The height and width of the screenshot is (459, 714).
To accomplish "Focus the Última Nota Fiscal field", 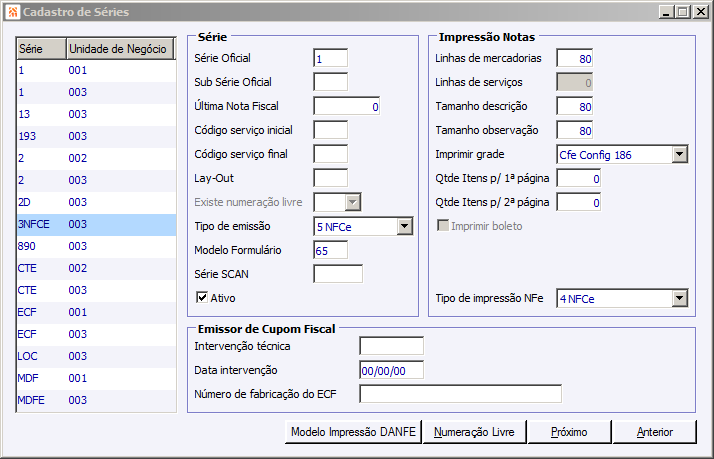I will click(x=346, y=106).
